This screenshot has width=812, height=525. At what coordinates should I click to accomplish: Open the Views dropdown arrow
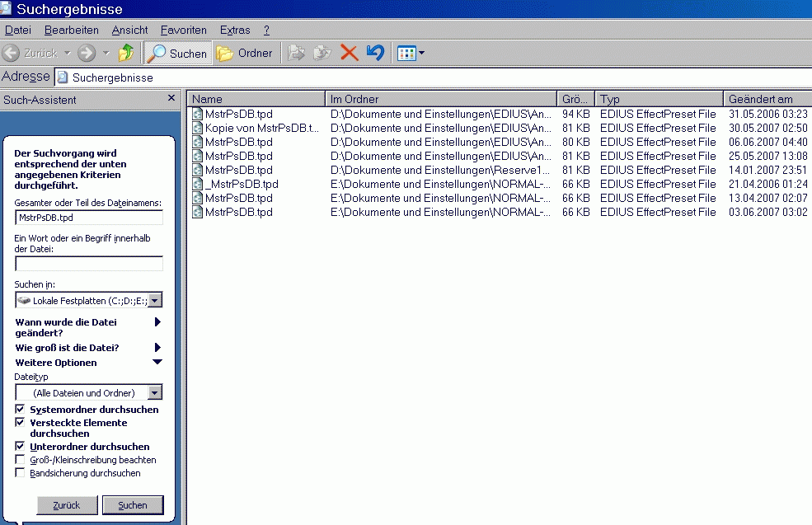pos(421,53)
